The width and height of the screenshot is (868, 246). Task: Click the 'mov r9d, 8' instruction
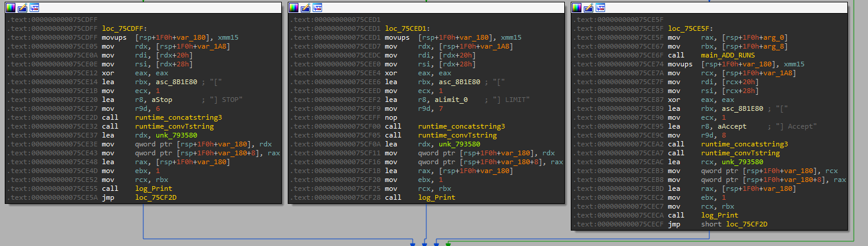(695, 135)
